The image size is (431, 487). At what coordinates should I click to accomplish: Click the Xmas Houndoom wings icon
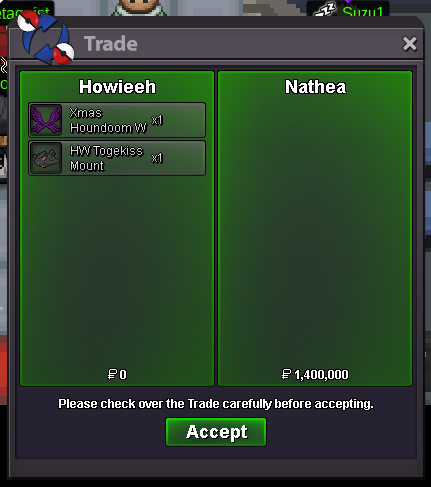[46, 120]
